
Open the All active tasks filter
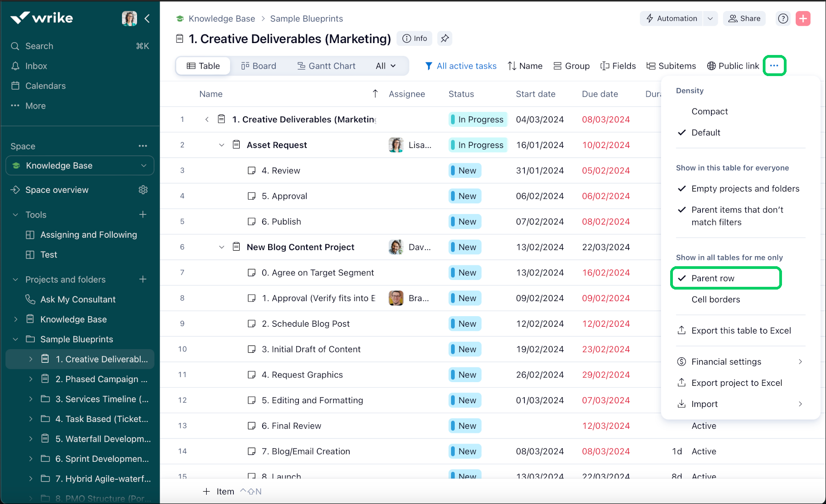click(x=461, y=66)
